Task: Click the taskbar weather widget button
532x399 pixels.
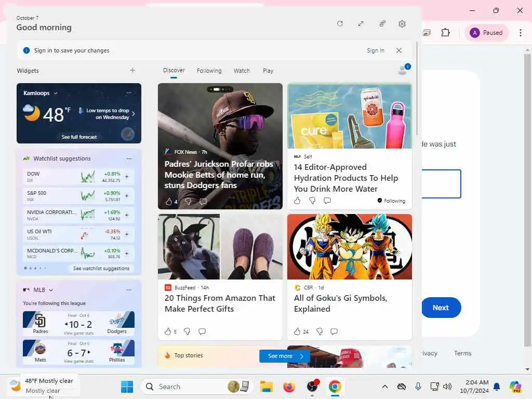Action: (43, 386)
